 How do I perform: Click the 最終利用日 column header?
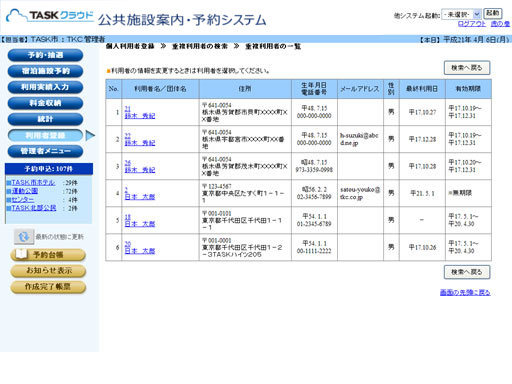coord(422,89)
